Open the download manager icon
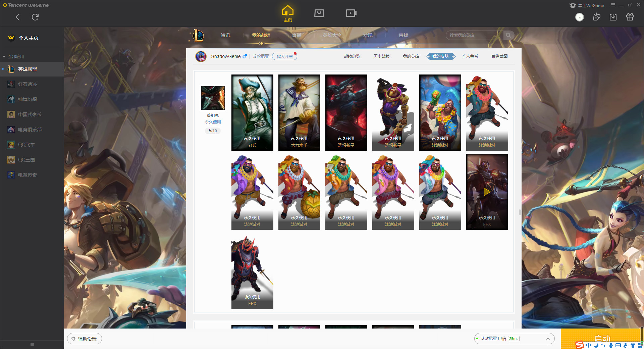 pyautogui.click(x=613, y=17)
